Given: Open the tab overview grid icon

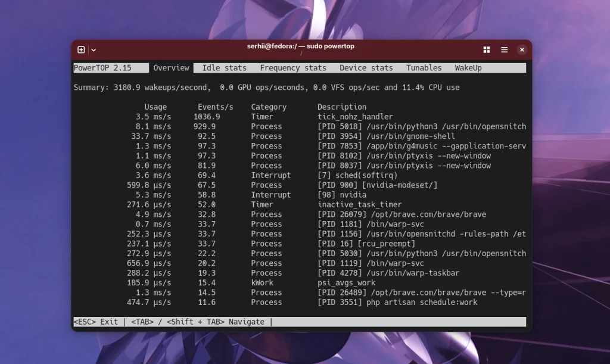Looking at the screenshot, I should point(487,50).
